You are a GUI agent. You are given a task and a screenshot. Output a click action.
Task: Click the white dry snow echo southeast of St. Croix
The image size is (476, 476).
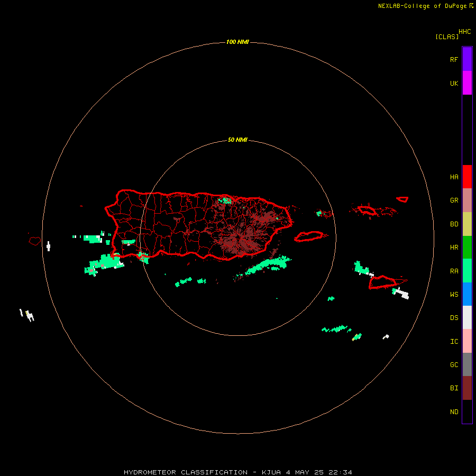click(x=401, y=292)
